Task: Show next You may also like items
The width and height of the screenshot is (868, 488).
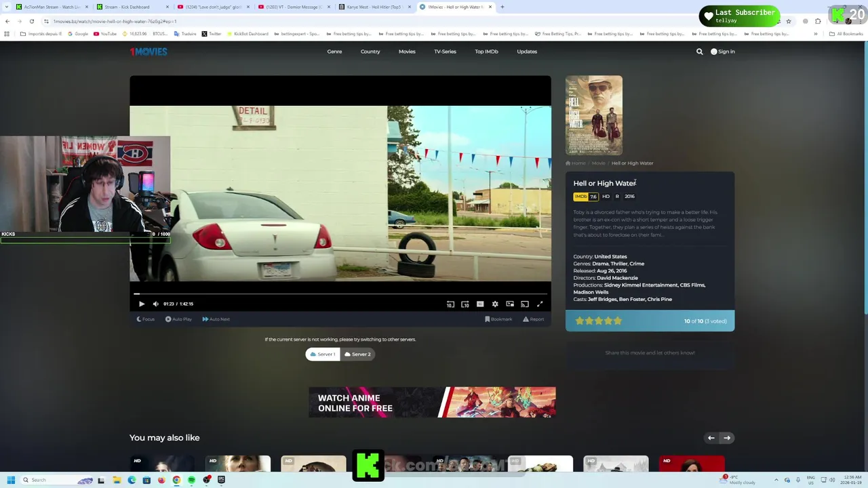Action: point(727,438)
